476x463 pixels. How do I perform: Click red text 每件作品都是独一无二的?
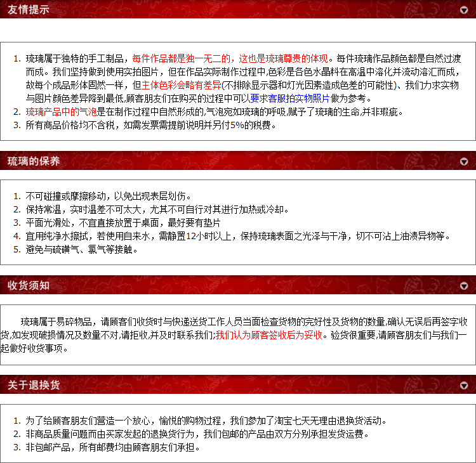coord(181,58)
